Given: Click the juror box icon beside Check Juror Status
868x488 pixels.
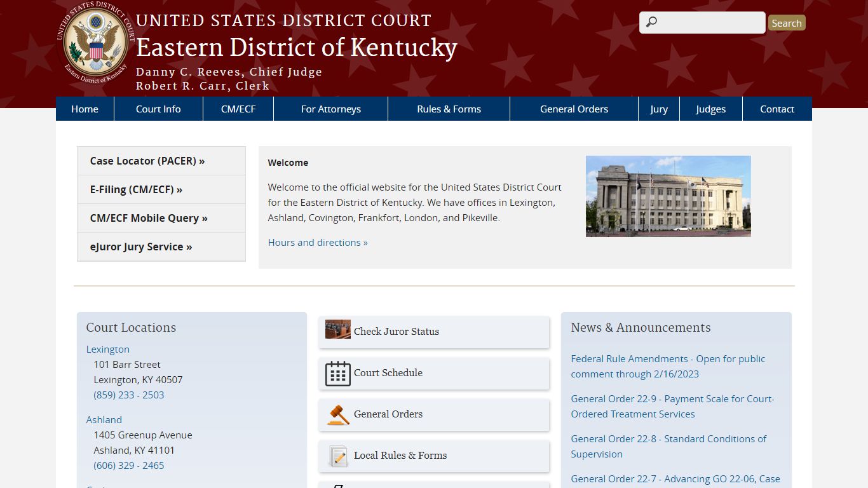Looking at the screenshot, I should [x=337, y=329].
